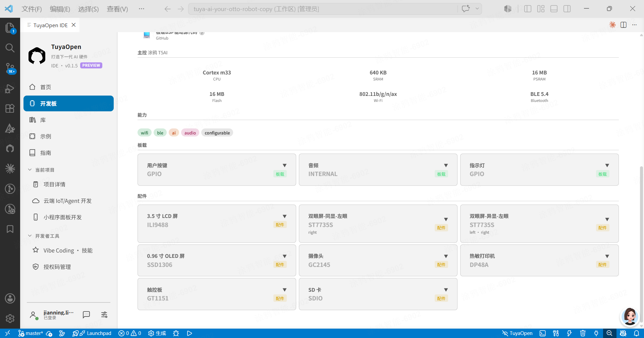Close the TuyaOpen IDE tab

click(x=74, y=25)
